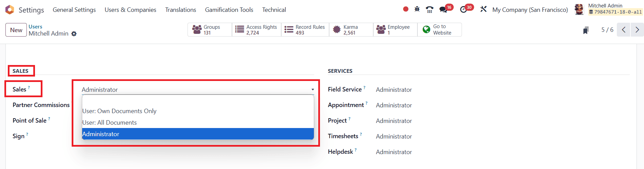Select the blank option in Sales dropdown
644x169 pixels.
(x=198, y=101)
